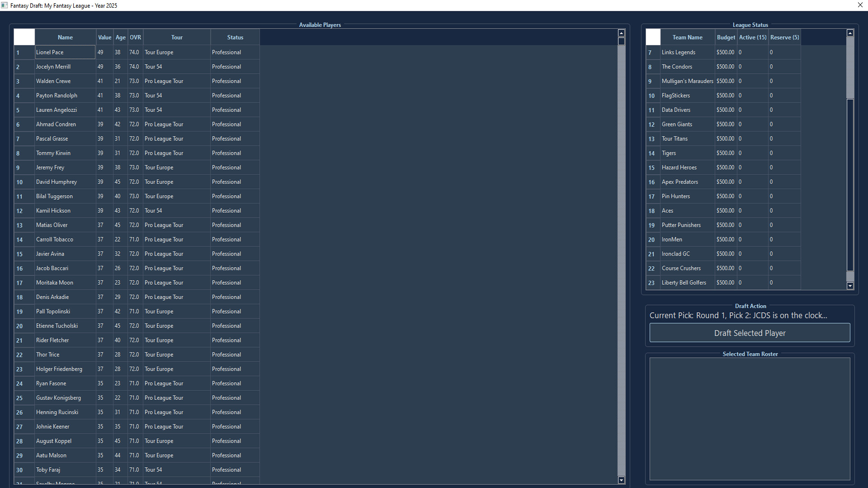This screenshot has width=868, height=488.
Task: Select the Tigers team row
Action: [687, 153]
